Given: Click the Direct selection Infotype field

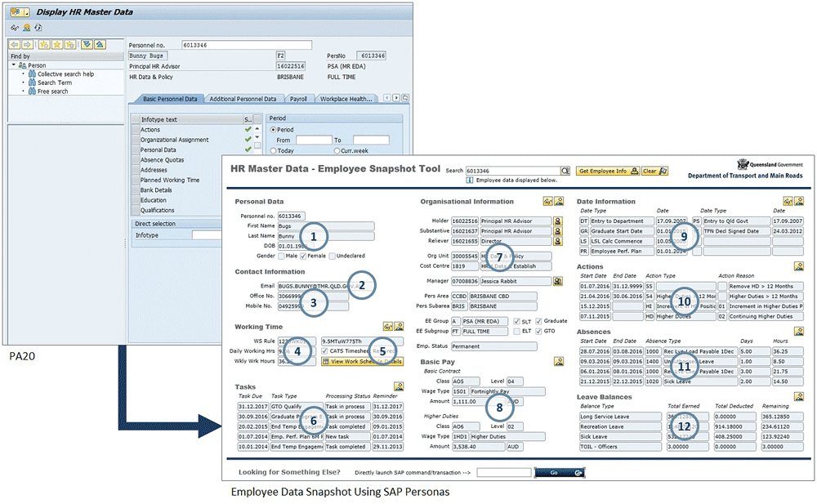Looking at the screenshot, I should [208, 235].
